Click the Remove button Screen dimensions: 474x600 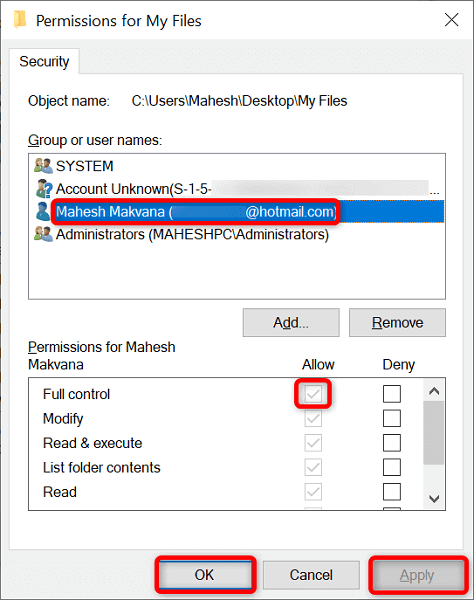pos(397,323)
